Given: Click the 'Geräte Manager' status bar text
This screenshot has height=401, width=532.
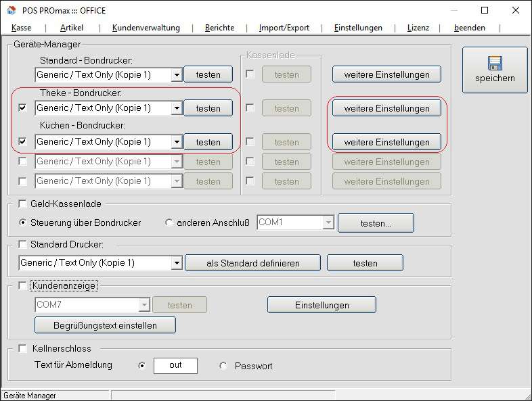Looking at the screenshot, I should (30, 396).
